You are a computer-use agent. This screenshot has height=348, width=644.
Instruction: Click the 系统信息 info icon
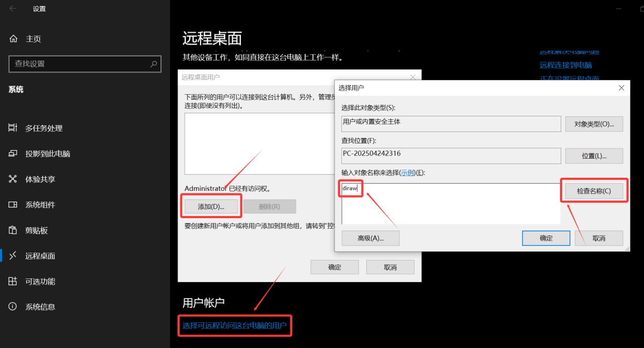coord(13,307)
